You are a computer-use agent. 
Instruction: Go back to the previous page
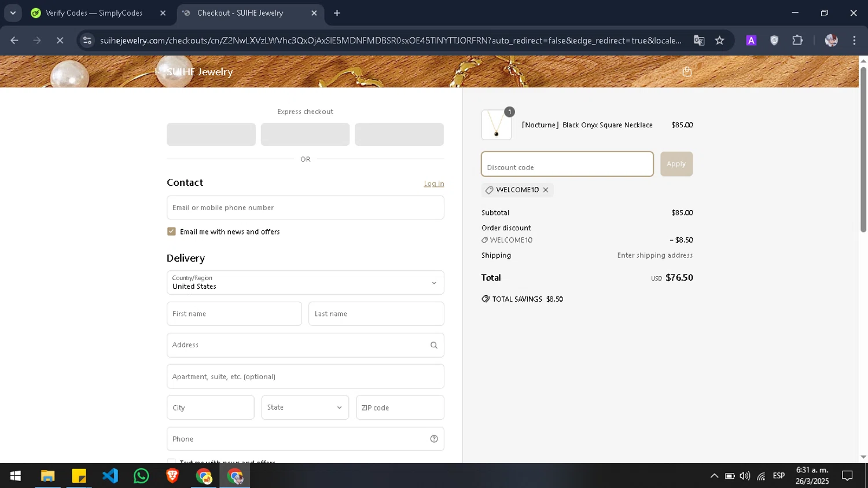coord(14,41)
